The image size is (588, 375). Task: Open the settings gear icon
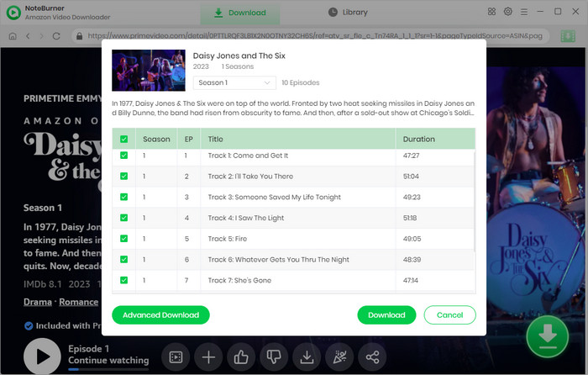coord(507,12)
